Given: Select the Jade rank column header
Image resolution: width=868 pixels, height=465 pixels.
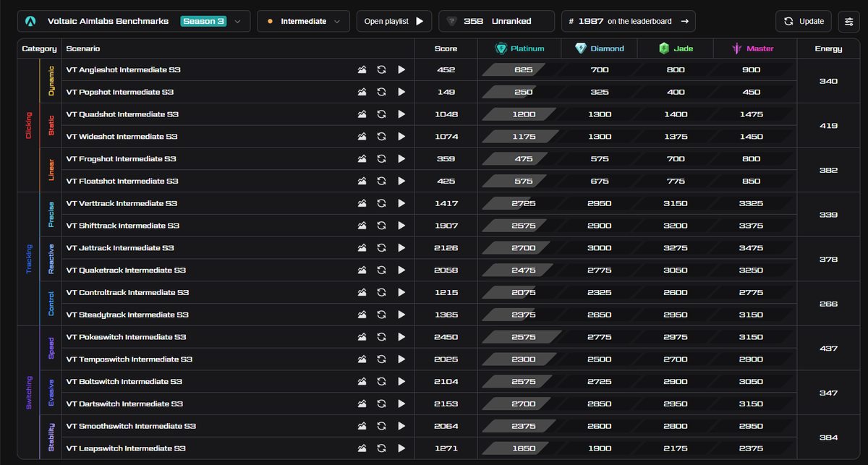Looking at the screenshot, I should pos(676,48).
